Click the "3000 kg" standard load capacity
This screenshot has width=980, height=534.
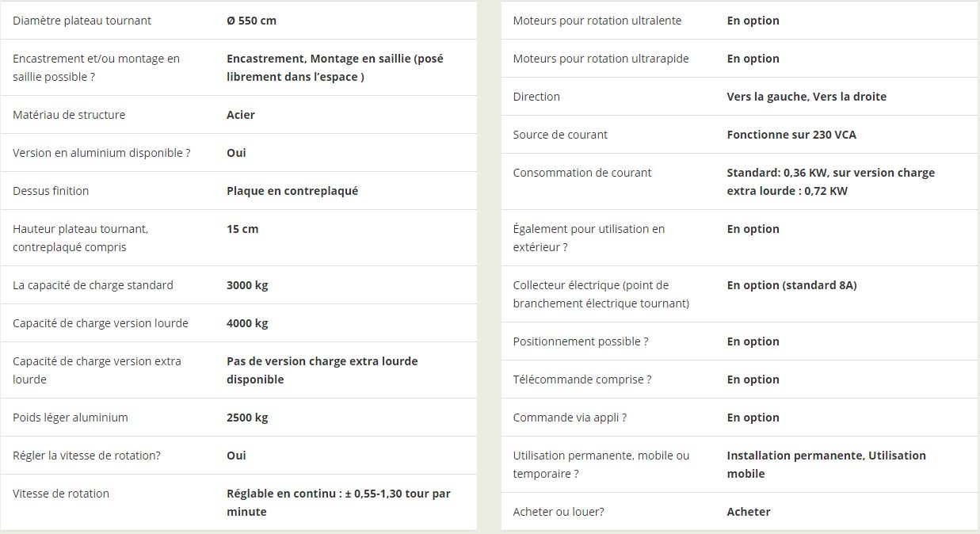[247, 285]
